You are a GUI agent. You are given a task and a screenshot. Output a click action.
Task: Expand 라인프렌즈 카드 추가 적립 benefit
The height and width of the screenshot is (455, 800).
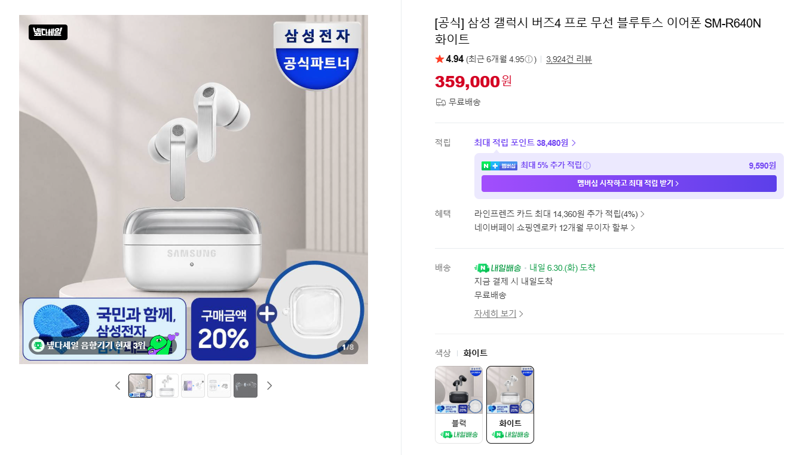click(559, 214)
